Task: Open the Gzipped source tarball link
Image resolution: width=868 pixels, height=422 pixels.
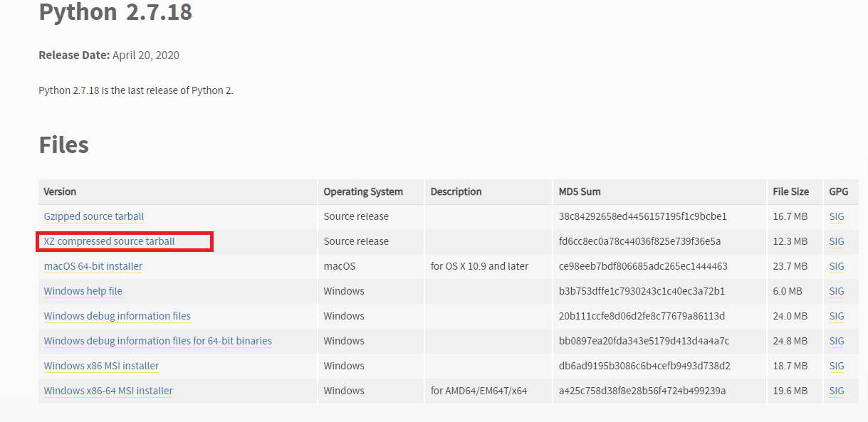Action: pos(94,216)
